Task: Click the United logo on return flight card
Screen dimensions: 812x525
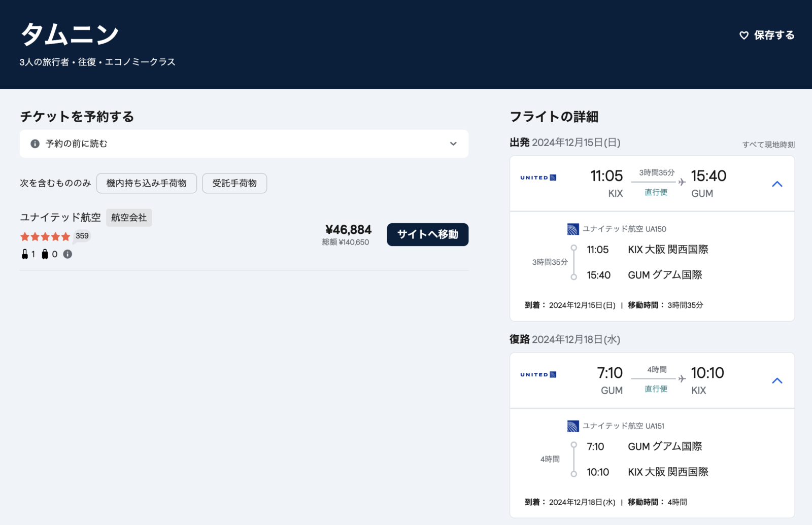Action: [538, 374]
